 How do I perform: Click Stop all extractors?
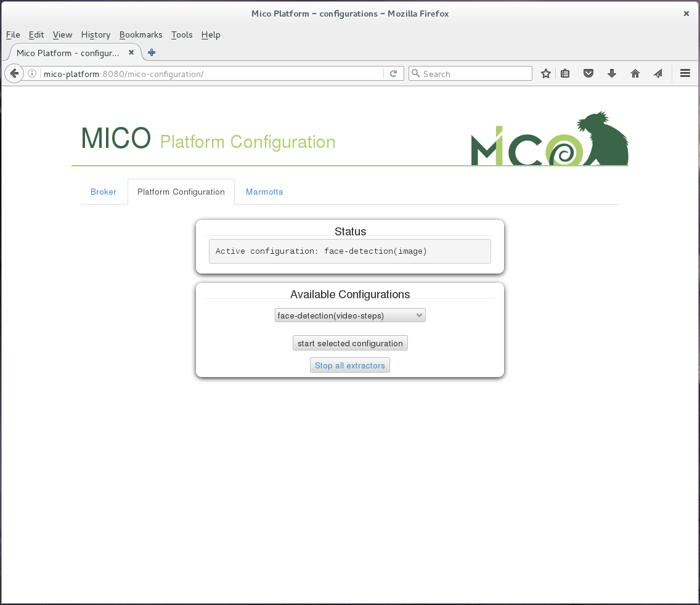349,365
